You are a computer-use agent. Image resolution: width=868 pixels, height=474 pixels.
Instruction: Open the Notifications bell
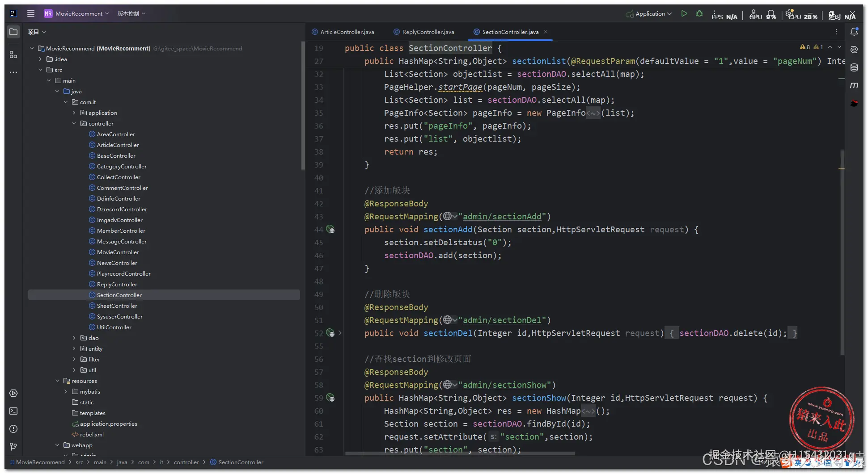tap(854, 32)
